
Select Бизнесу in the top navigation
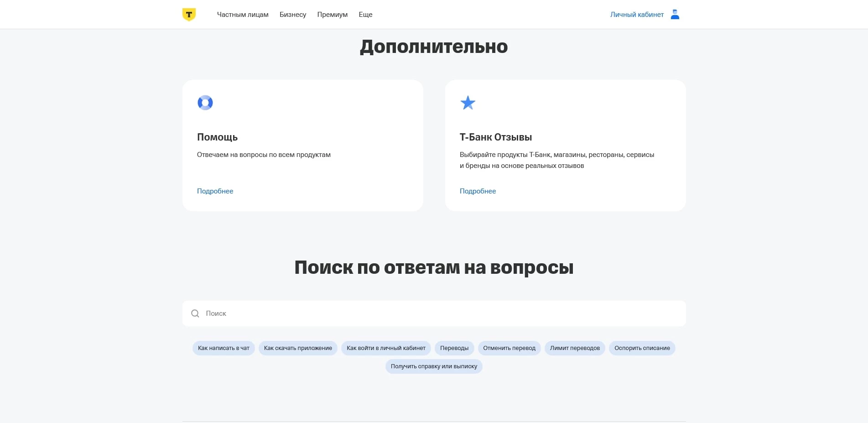pos(293,14)
